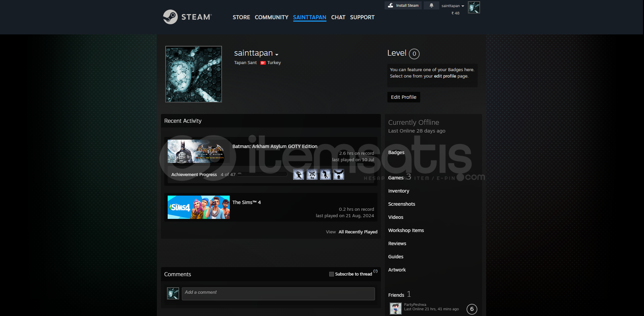Open the COMMUNITY menu
Image resolution: width=644 pixels, height=316 pixels.
272,17
